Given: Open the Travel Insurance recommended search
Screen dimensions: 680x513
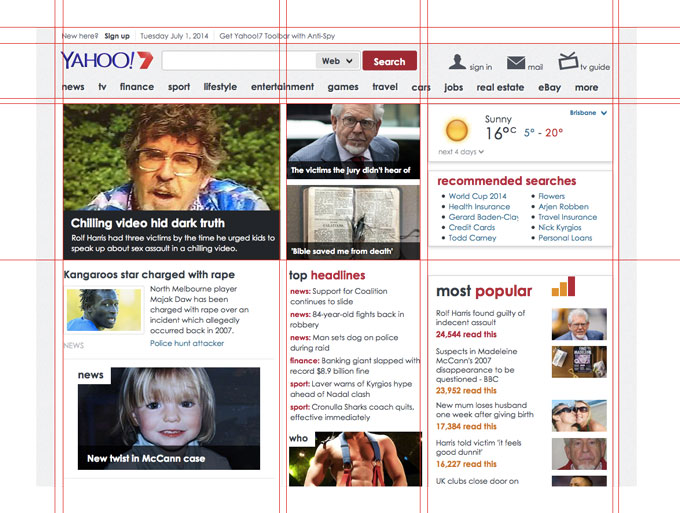Looking at the screenshot, I should click(x=568, y=217).
